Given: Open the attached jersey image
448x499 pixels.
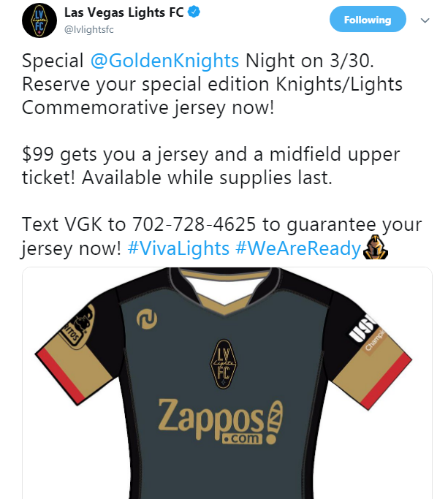Looking at the screenshot, I should click(x=227, y=383).
